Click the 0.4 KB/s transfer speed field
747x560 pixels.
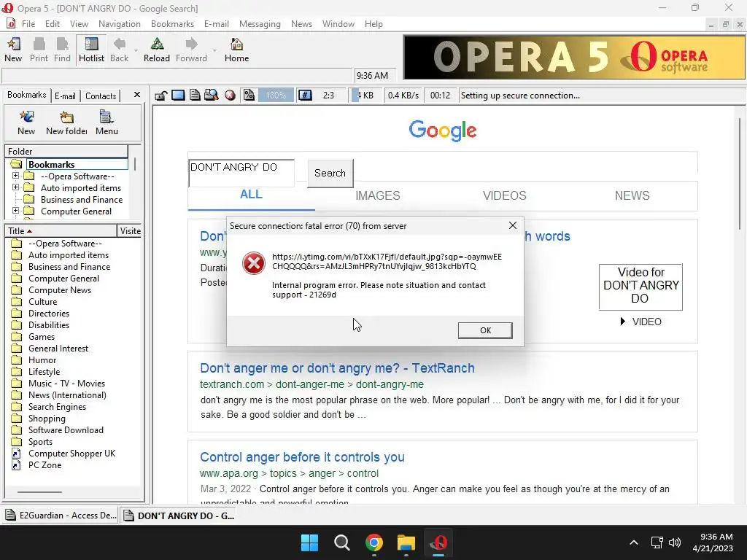coord(403,96)
